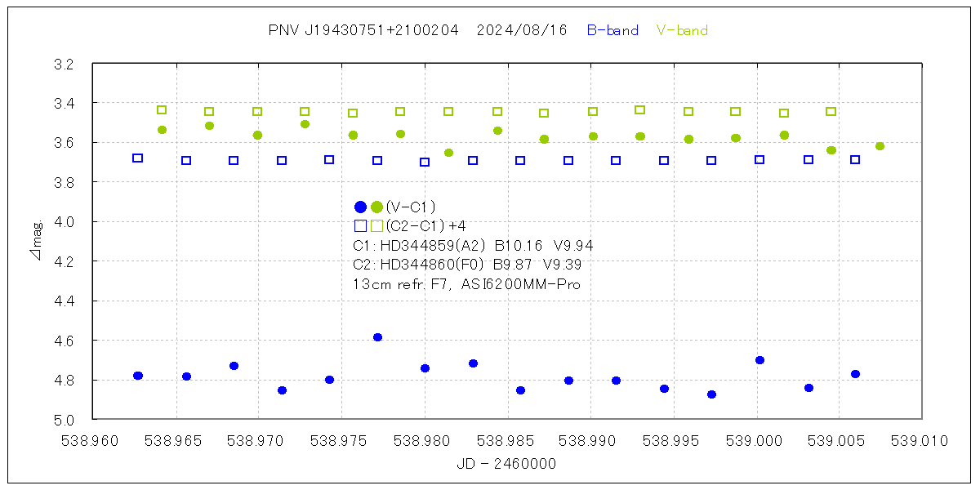Click the blue hollow square legend marker
This screenshot has height=490, width=980.
click(x=360, y=225)
